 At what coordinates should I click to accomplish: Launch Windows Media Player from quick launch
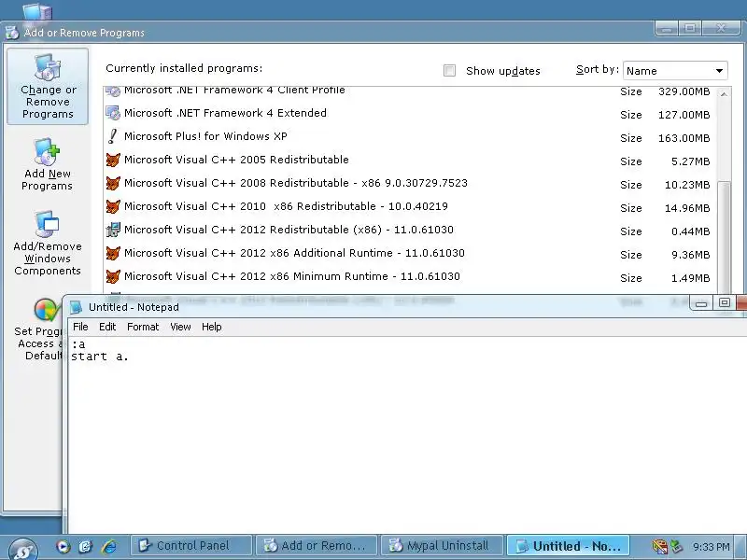(x=63, y=546)
